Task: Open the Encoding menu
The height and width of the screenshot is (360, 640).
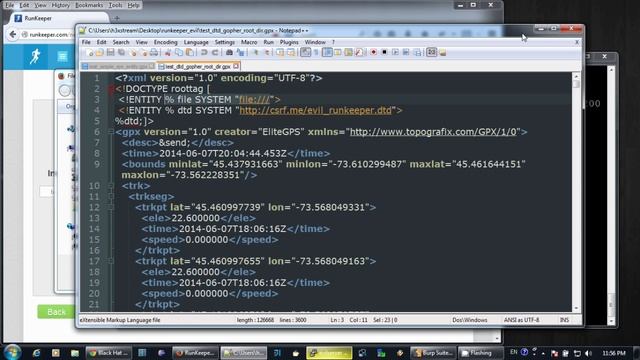Action: pos(165,42)
